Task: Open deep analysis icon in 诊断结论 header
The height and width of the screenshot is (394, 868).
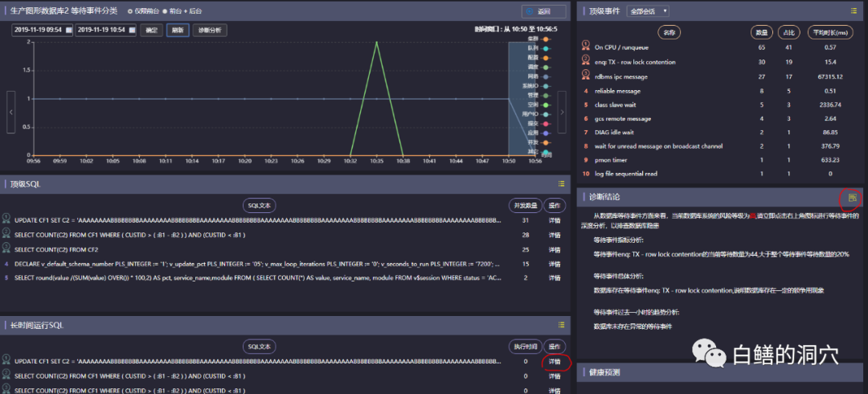Action: click(853, 197)
